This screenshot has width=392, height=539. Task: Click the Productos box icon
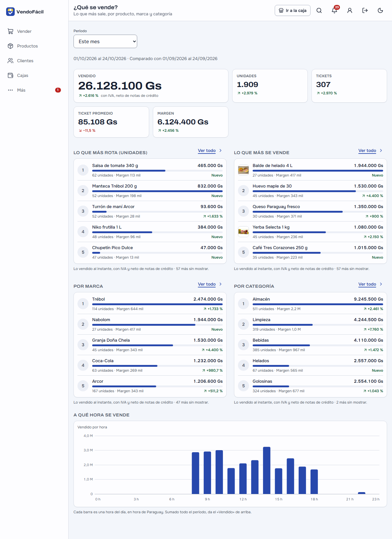[x=10, y=46]
